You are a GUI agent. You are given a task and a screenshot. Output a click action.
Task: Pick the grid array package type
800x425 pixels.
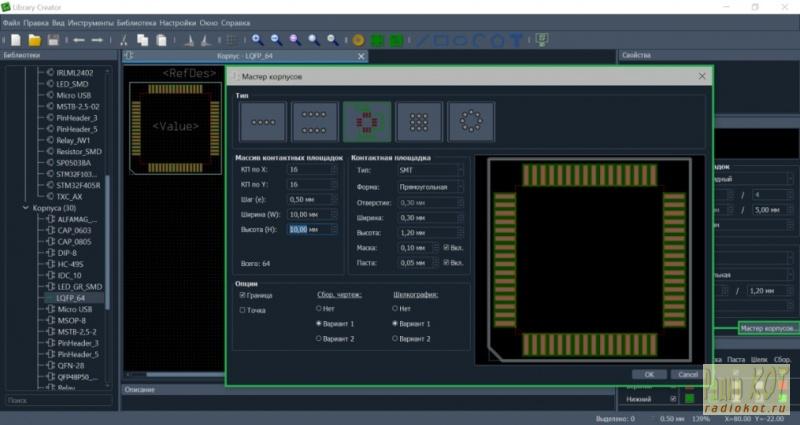pyautogui.click(x=418, y=122)
